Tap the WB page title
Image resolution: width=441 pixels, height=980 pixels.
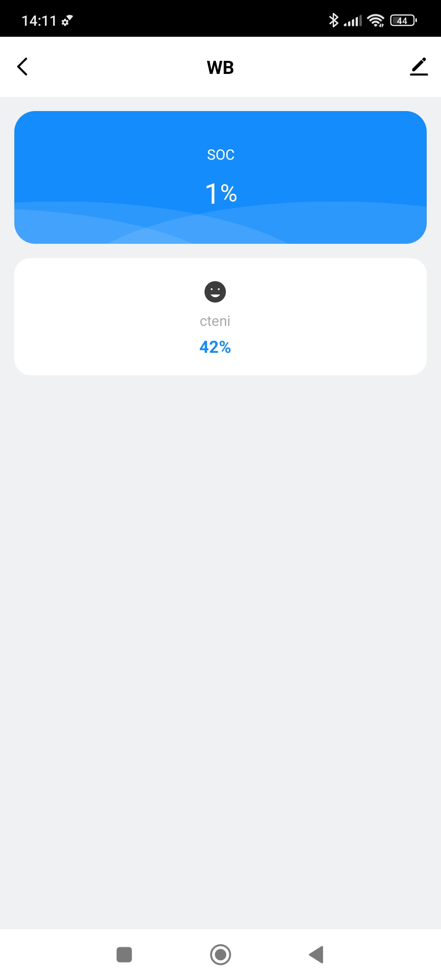220,67
